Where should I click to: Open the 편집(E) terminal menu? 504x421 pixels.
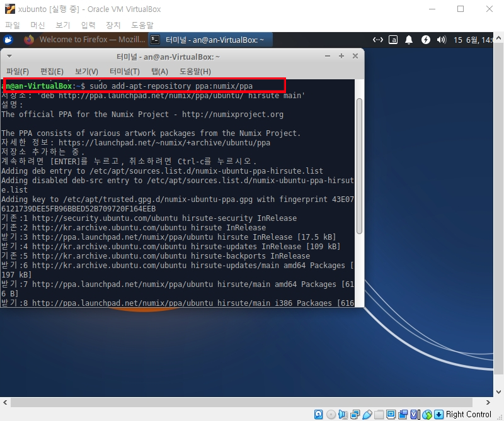(52, 71)
